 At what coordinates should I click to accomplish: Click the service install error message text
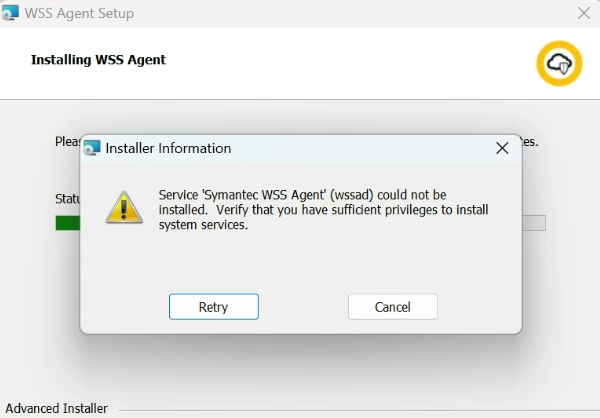pyautogui.click(x=310, y=209)
